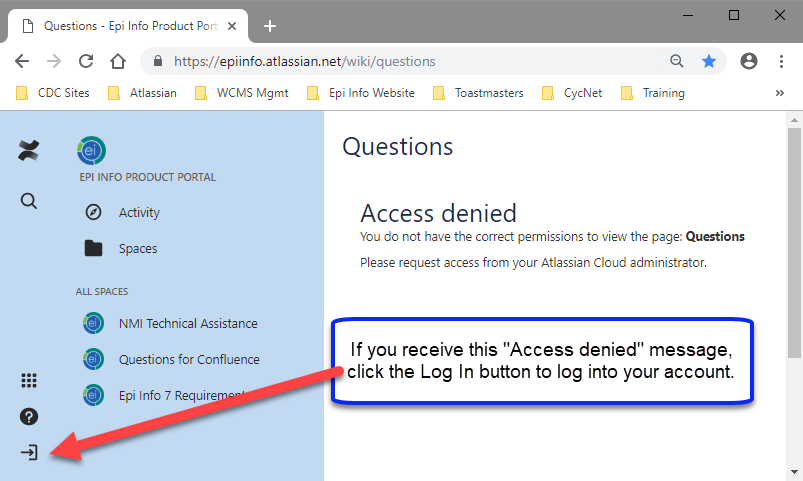Open Activity in the sidebar
803x481 pixels.
tap(138, 212)
